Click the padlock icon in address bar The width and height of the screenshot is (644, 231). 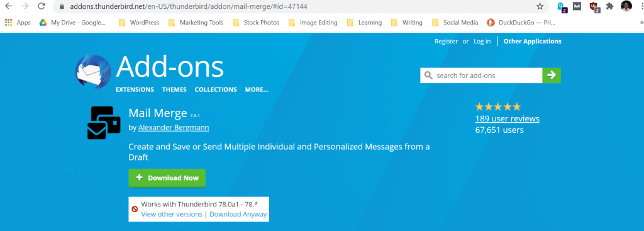click(x=62, y=6)
